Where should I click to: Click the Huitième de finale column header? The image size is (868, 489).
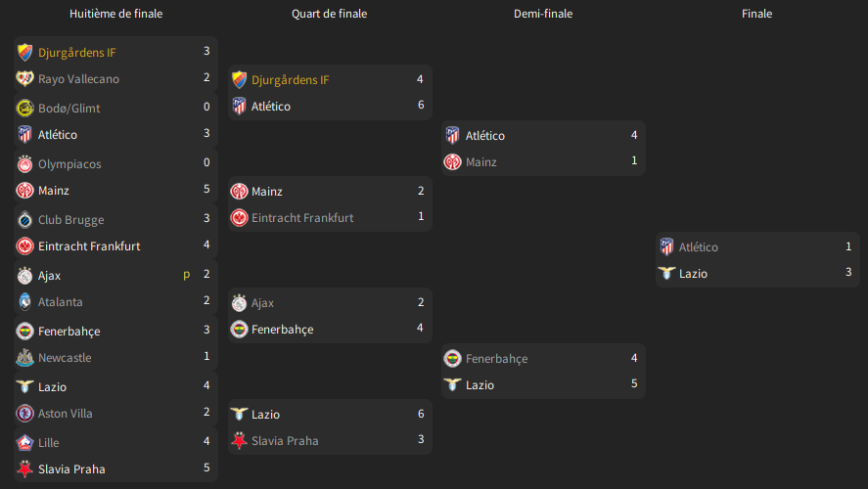tap(116, 14)
